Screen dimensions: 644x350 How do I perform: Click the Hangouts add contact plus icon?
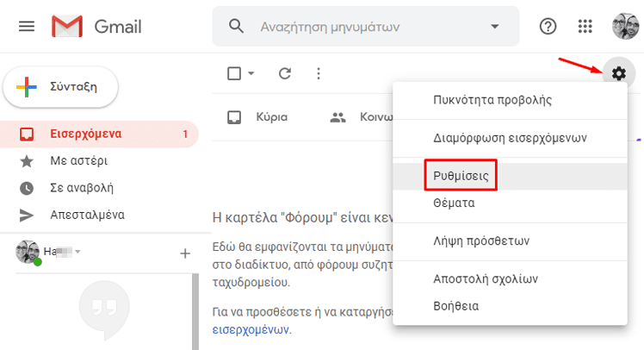(184, 253)
